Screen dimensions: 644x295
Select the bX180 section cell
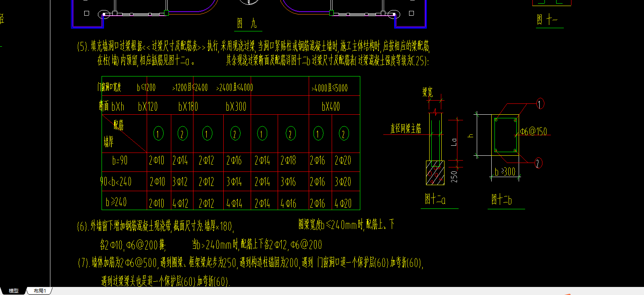pos(188,107)
